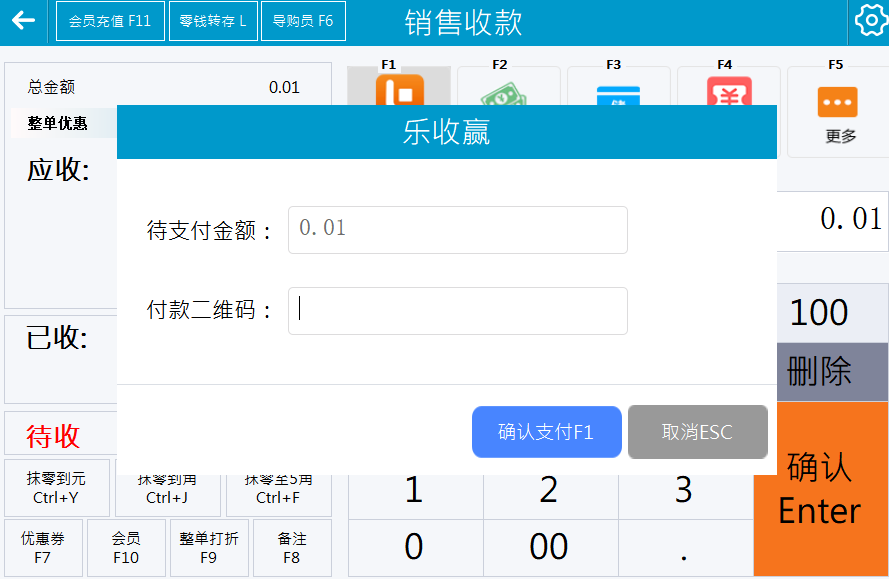Open settings gear icon

click(x=870, y=21)
